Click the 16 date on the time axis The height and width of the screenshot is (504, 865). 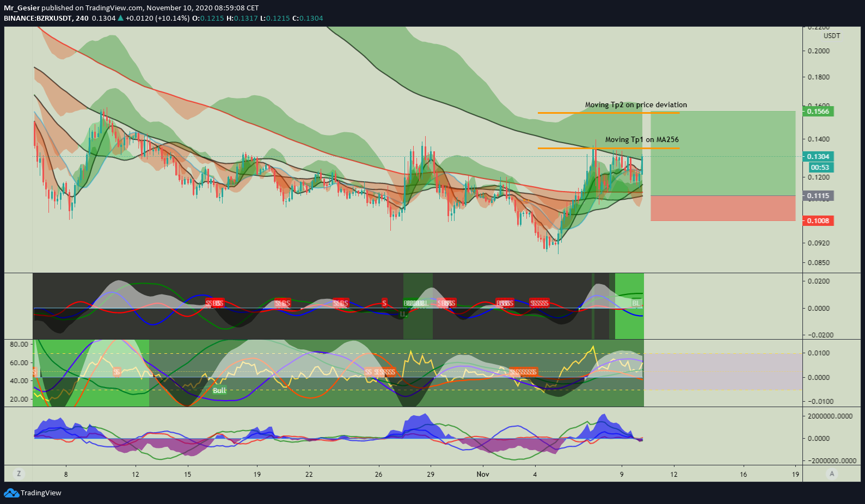tap(743, 475)
